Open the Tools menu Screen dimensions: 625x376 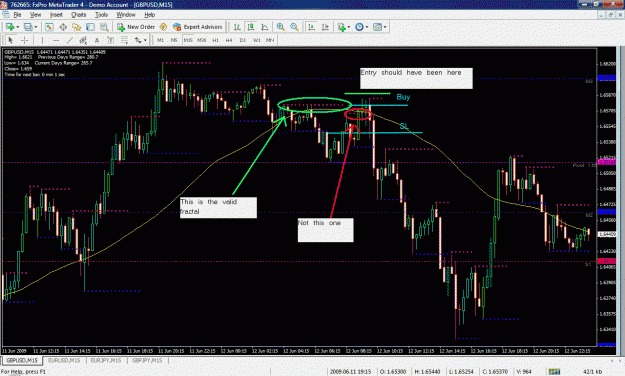(x=101, y=15)
